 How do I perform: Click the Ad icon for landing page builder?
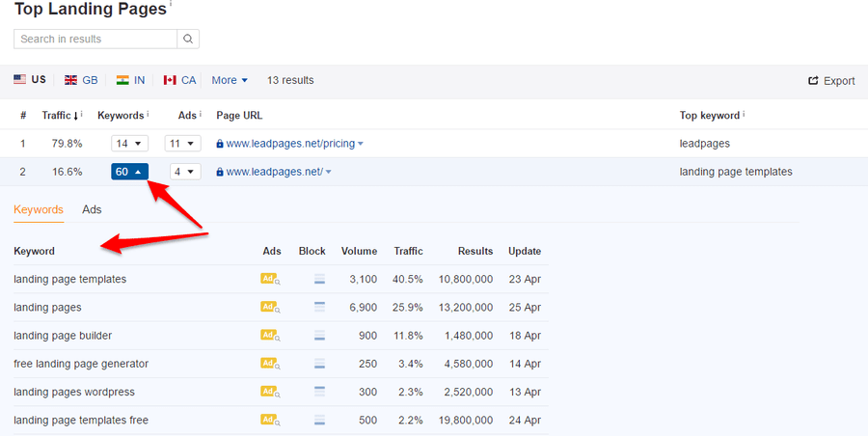point(270,336)
